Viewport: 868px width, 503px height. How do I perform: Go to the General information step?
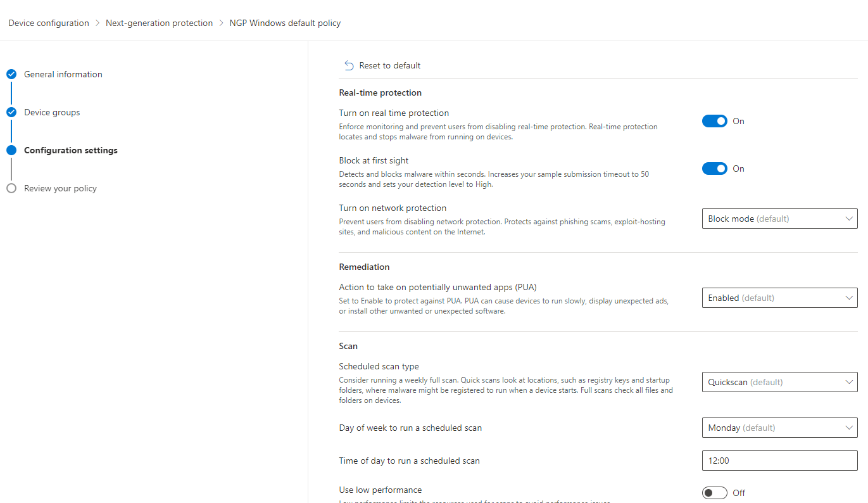point(63,74)
